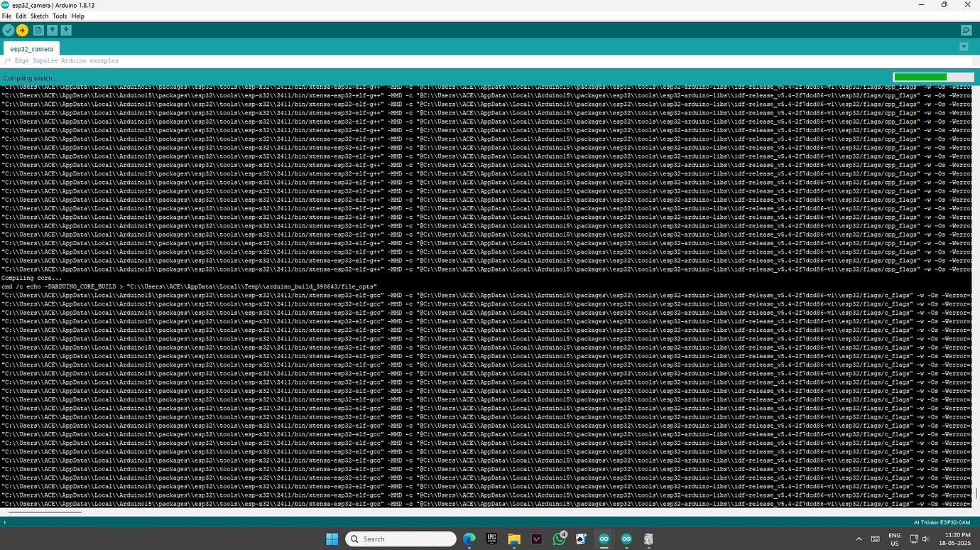980x550 pixels.
Task: Open the tab list dropdown arrow
Action: click(964, 45)
